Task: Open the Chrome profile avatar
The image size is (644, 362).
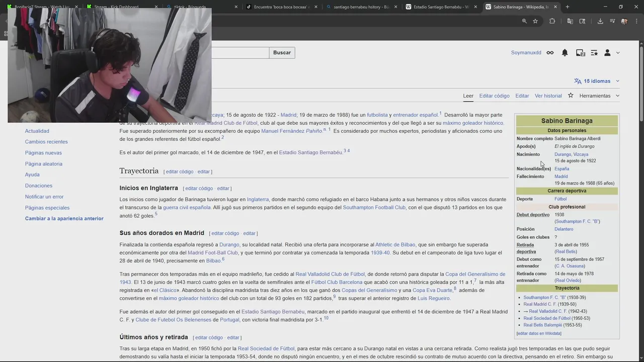Action: click(624, 21)
